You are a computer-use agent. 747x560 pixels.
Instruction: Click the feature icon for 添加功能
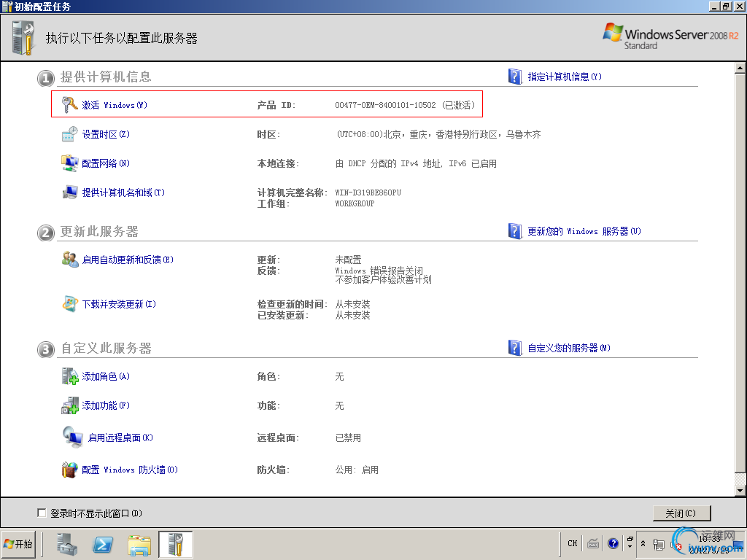pyautogui.click(x=69, y=405)
